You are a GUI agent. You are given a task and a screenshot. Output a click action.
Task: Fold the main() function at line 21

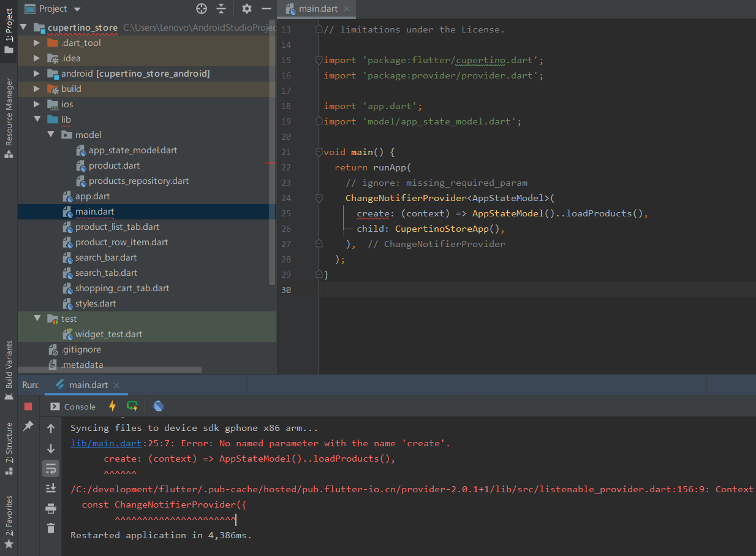coord(319,152)
